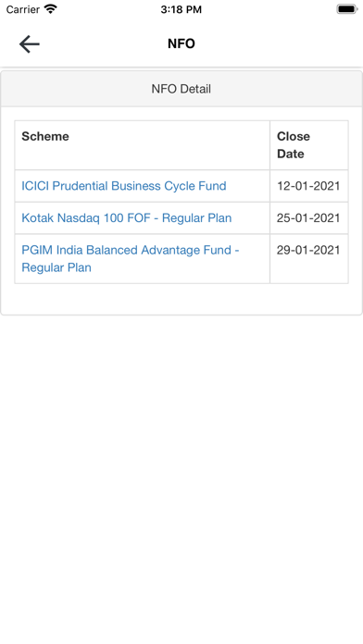This screenshot has width=363, height=644.
Task: Tap "Regular Plan" text of PGIM scheme
Action: pyautogui.click(x=56, y=267)
